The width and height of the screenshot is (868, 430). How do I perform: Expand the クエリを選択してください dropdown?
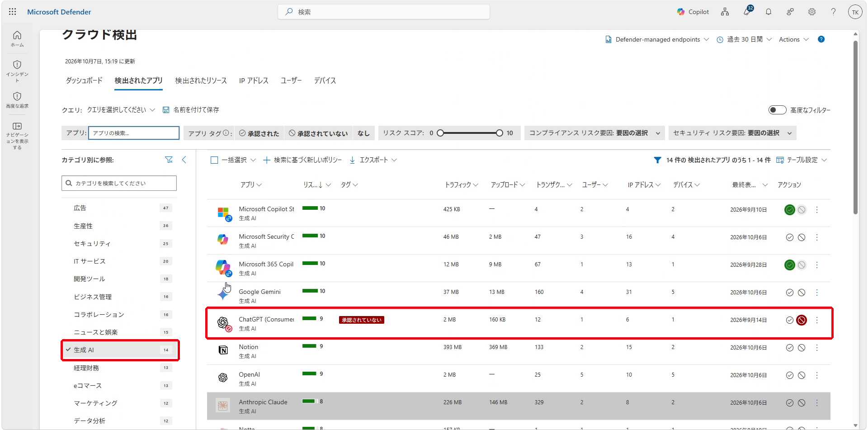coord(121,110)
